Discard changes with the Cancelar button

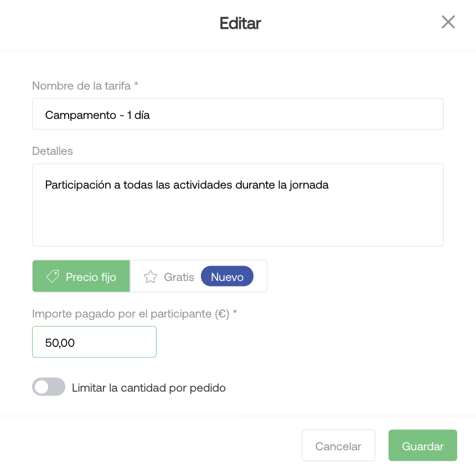tap(338, 445)
